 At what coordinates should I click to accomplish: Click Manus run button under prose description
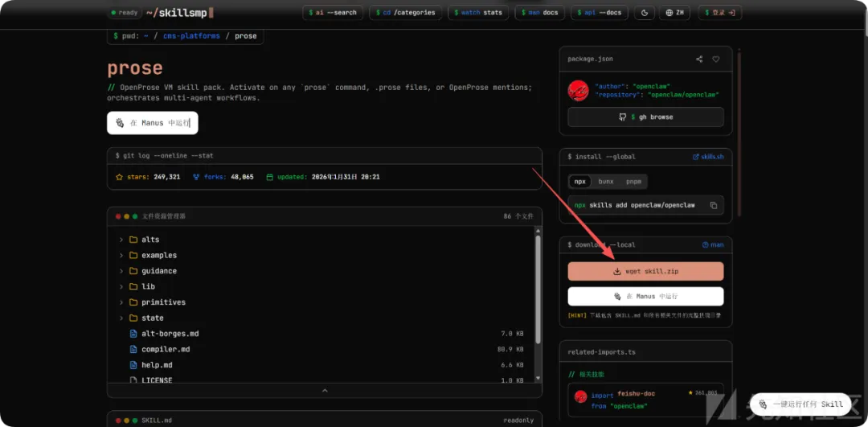pos(152,123)
